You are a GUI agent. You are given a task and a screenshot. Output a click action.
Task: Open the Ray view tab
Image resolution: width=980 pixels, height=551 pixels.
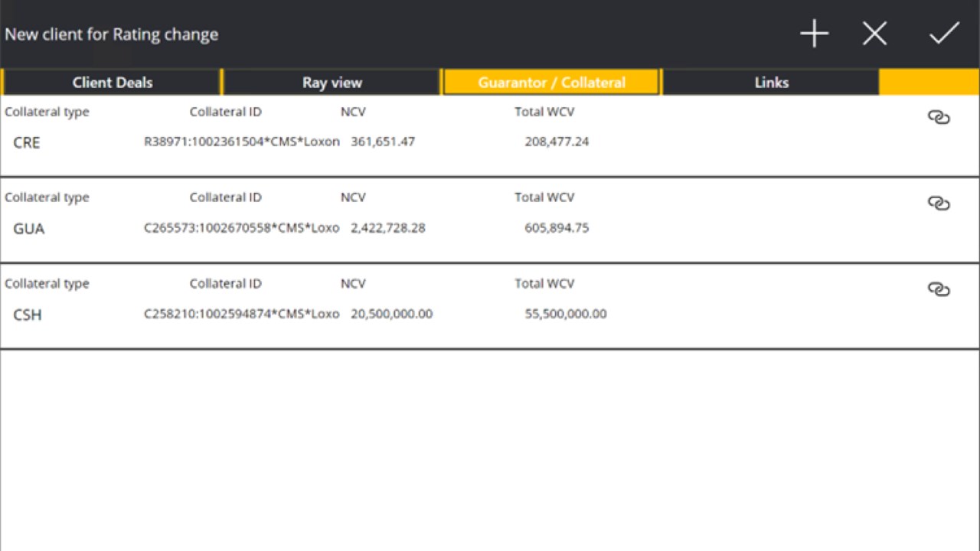point(332,83)
